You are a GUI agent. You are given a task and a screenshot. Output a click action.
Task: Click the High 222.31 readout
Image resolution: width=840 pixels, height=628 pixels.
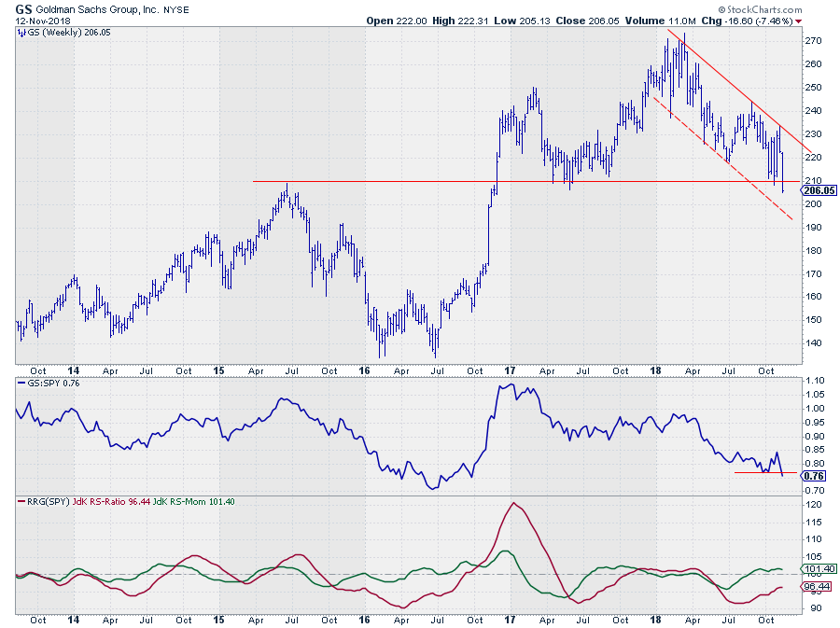point(462,20)
